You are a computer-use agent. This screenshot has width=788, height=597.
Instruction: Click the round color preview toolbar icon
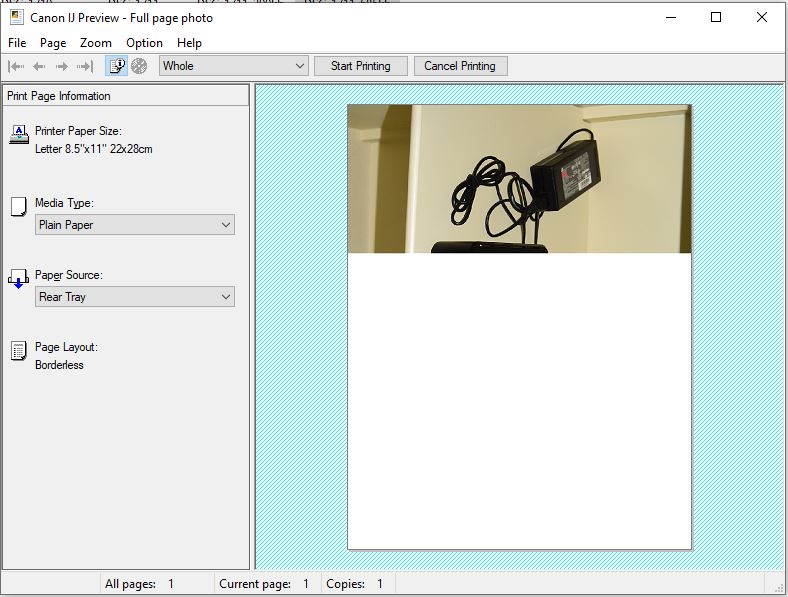tap(139, 66)
